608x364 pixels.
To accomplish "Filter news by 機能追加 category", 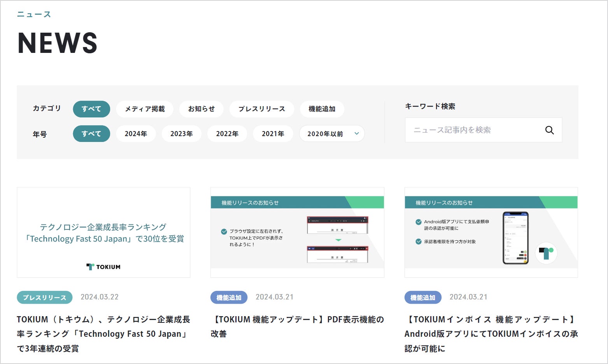I will pyautogui.click(x=322, y=109).
